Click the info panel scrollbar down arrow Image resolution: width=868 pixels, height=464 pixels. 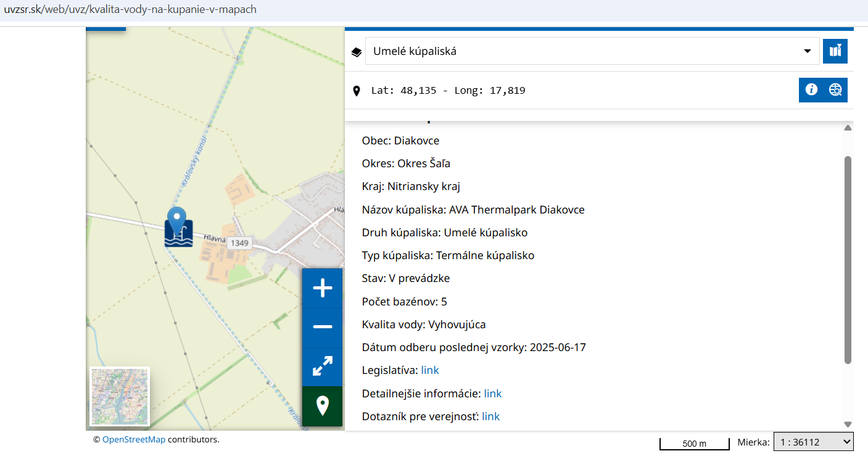point(848,424)
